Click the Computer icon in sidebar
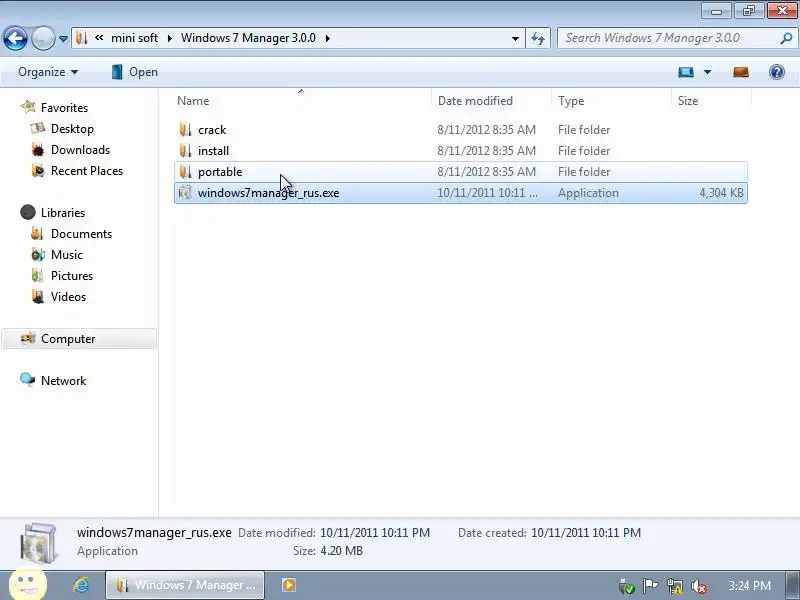800x600 pixels. [28, 338]
